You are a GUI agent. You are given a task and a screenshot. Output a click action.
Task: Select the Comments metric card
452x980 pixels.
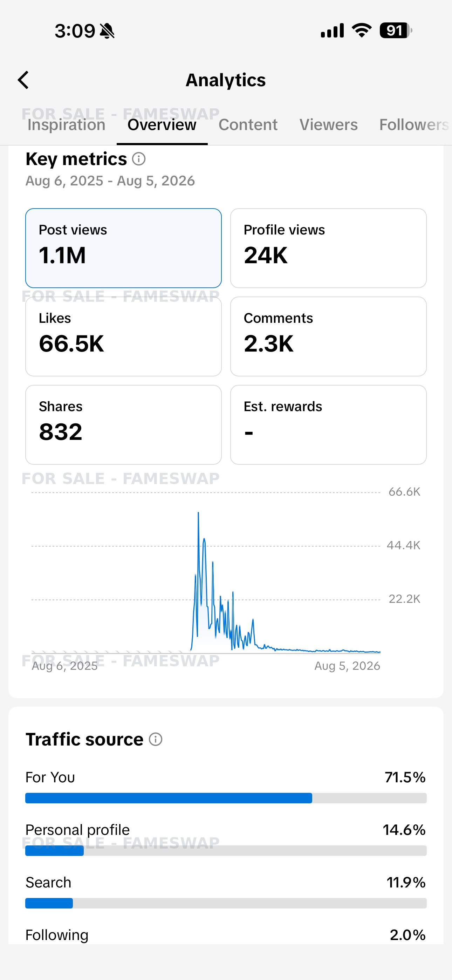[x=328, y=336]
